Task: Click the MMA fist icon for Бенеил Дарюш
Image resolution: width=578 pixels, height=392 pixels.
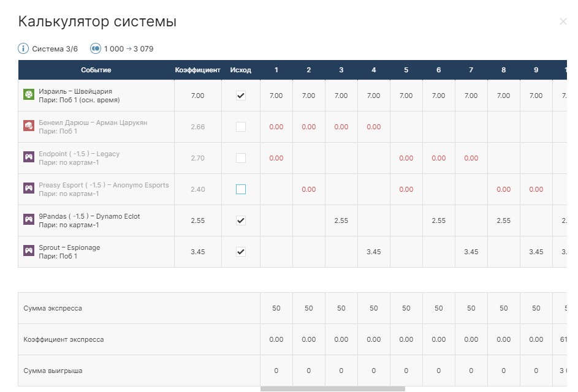Action: 29,126
